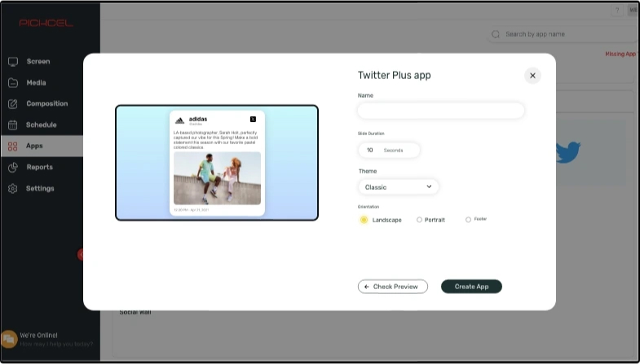The image size is (640, 364).
Task: Click the Check Preview button
Action: [x=393, y=287]
